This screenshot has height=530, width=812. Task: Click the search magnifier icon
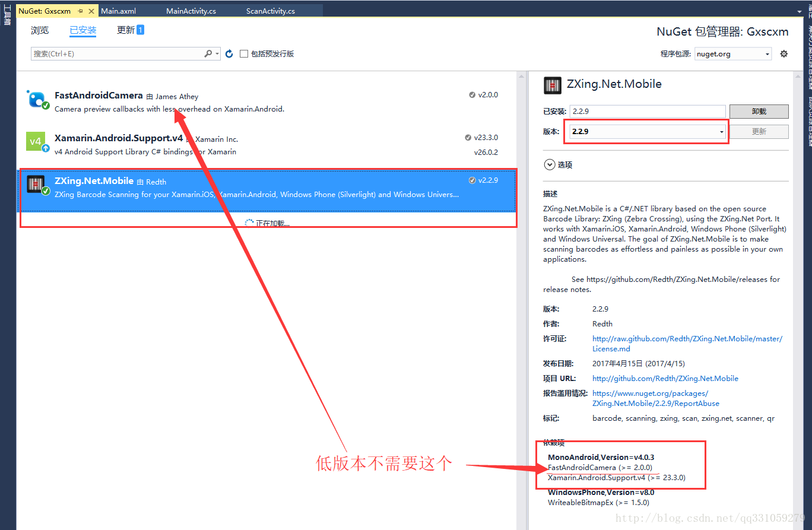(x=208, y=53)
